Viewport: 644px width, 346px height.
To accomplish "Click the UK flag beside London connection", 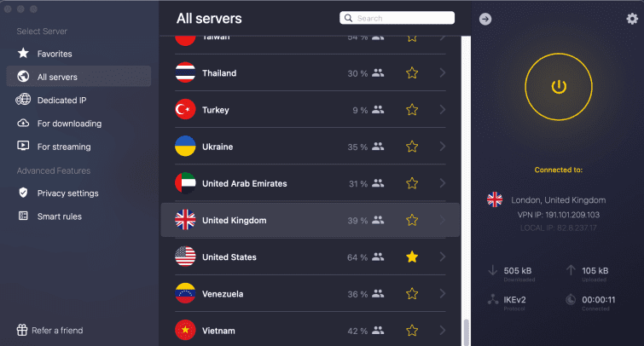I will (x=495, y=200).
